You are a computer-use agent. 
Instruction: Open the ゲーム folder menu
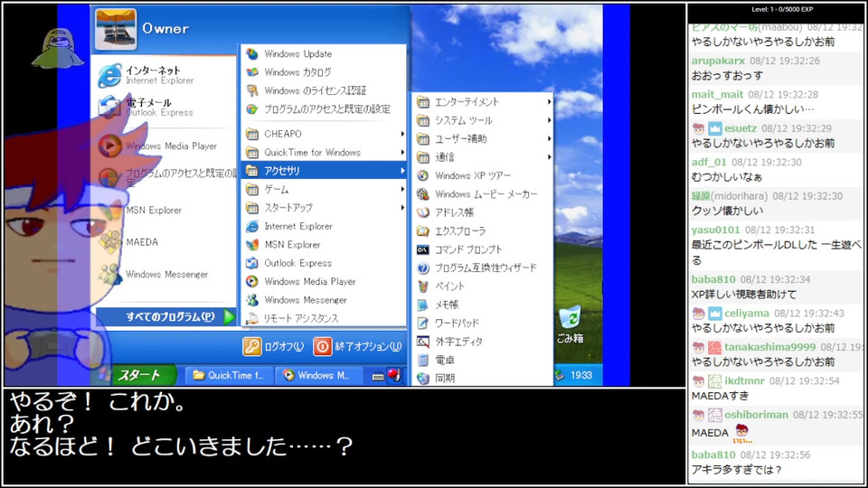point(324,189)
